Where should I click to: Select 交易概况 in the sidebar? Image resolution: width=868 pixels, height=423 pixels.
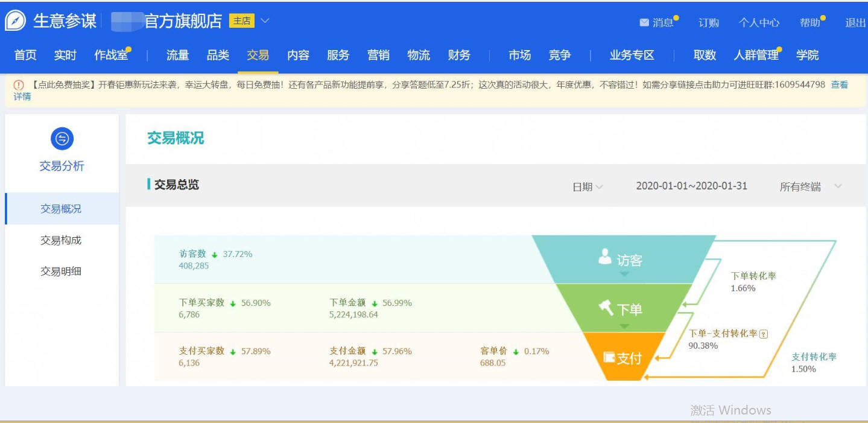tap(61, 209)
